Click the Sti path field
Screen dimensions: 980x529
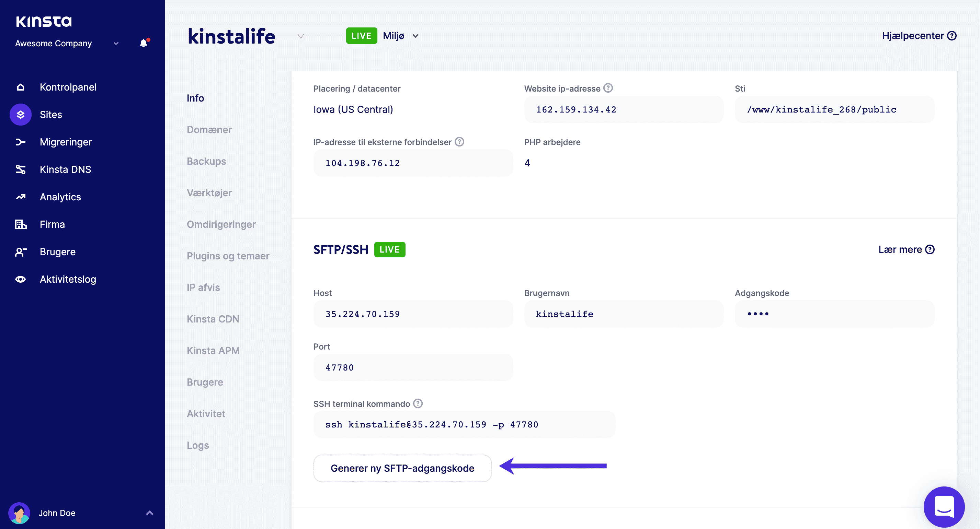[x=834, y=109]
